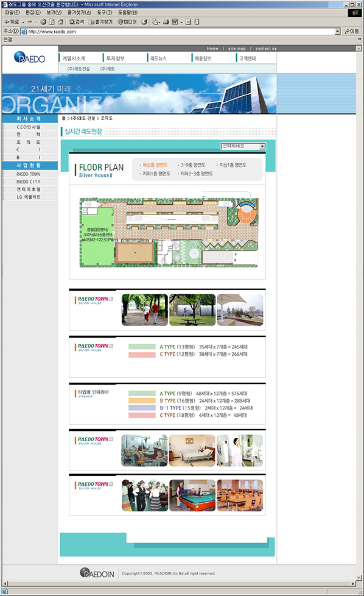364x596 pixels.
Task: Select the 채용정보 navigation tab
Action: [203, 58]
